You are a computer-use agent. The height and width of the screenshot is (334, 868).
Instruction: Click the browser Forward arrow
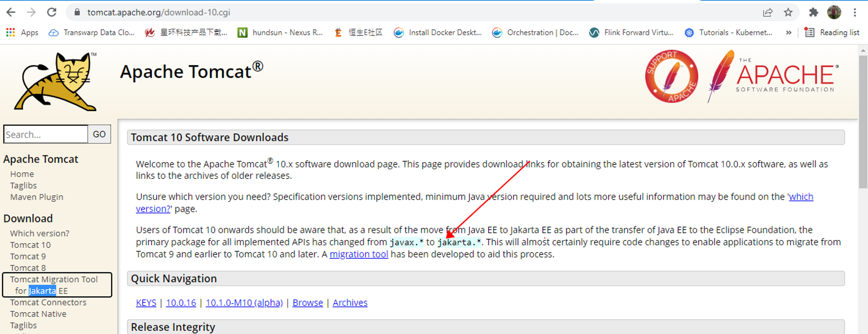tap(31, 12)
